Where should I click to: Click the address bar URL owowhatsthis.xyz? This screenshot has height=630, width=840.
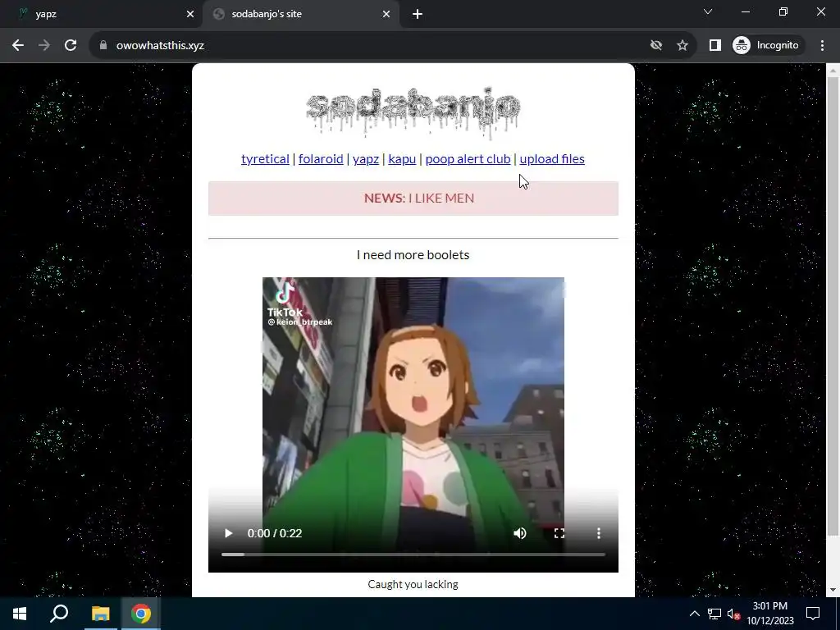[x=160, y=46]
